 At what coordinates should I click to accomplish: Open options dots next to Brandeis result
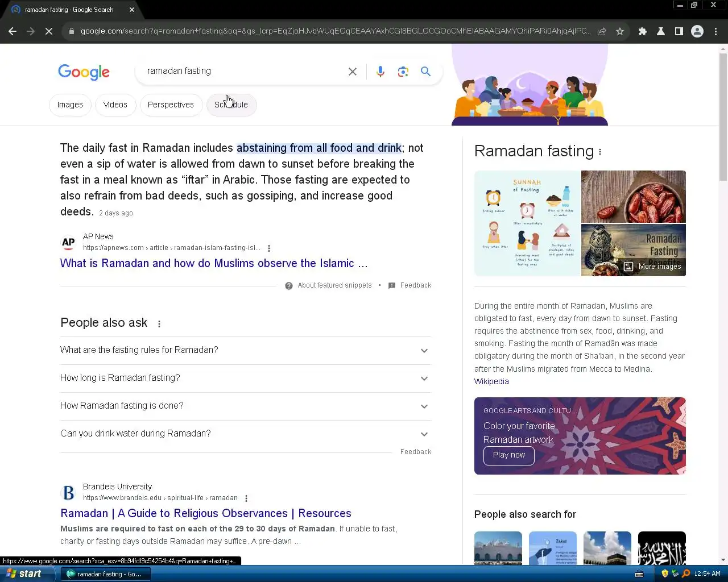[x=246, y=498]
